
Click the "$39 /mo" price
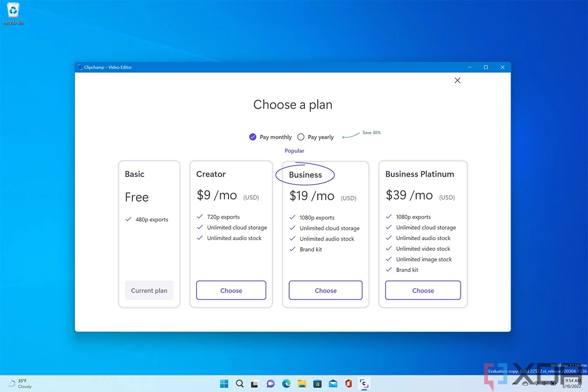409,195
